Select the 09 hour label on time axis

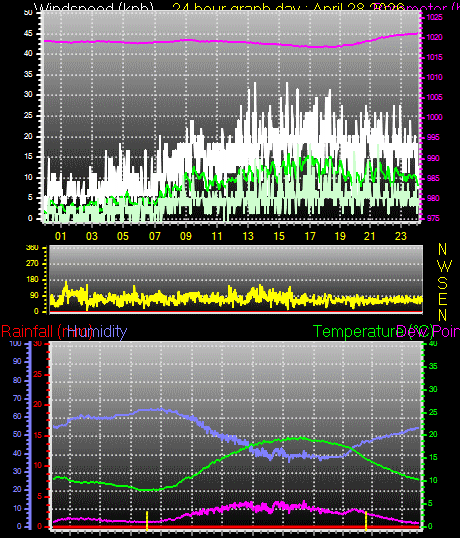(x=186, y=236)
